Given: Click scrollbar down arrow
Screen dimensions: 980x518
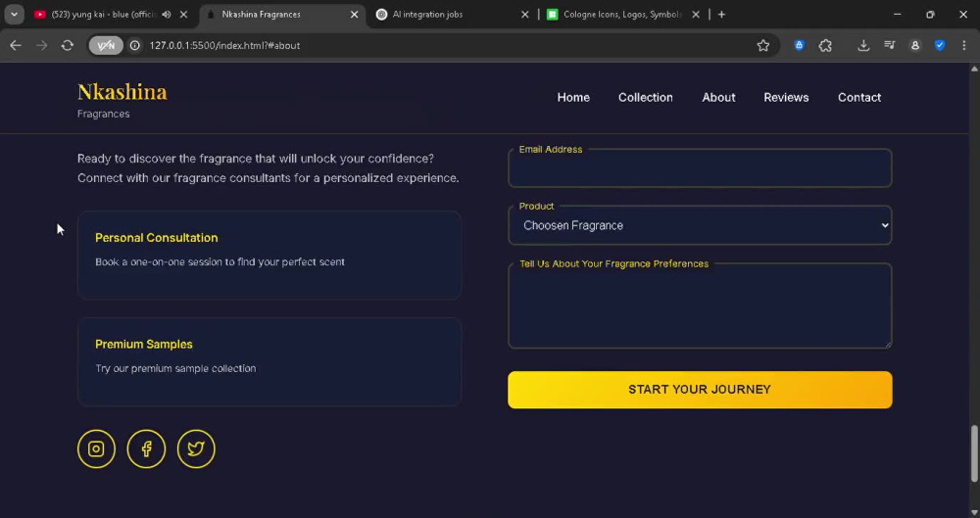Looking at the screenshot, I should coord(974,512).
